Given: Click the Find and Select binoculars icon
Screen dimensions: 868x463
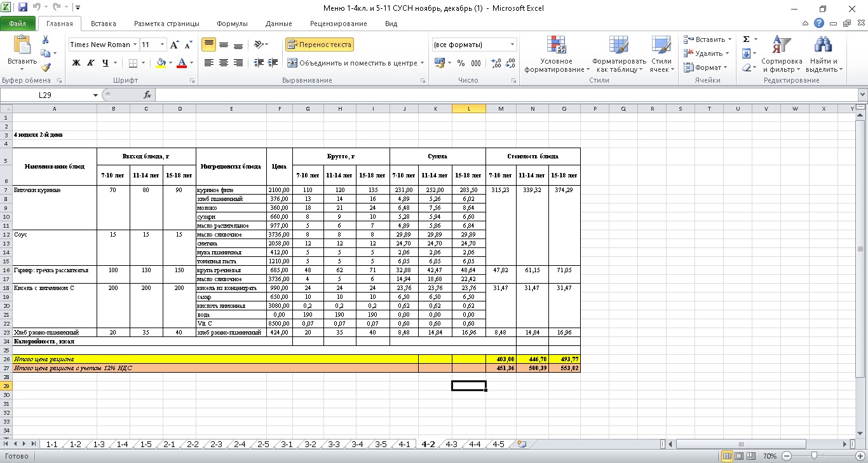Looking at the screenshot, I should click(824, 46).
